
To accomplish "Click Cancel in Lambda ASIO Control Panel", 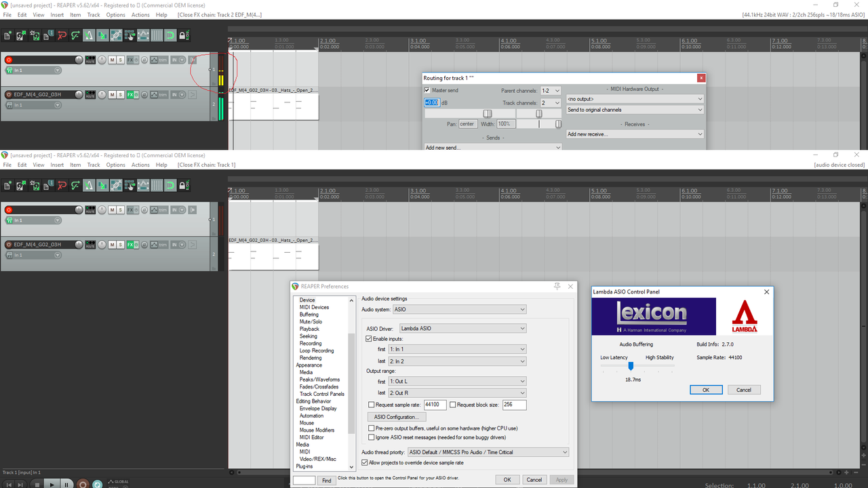I will (x=744, y=390).
